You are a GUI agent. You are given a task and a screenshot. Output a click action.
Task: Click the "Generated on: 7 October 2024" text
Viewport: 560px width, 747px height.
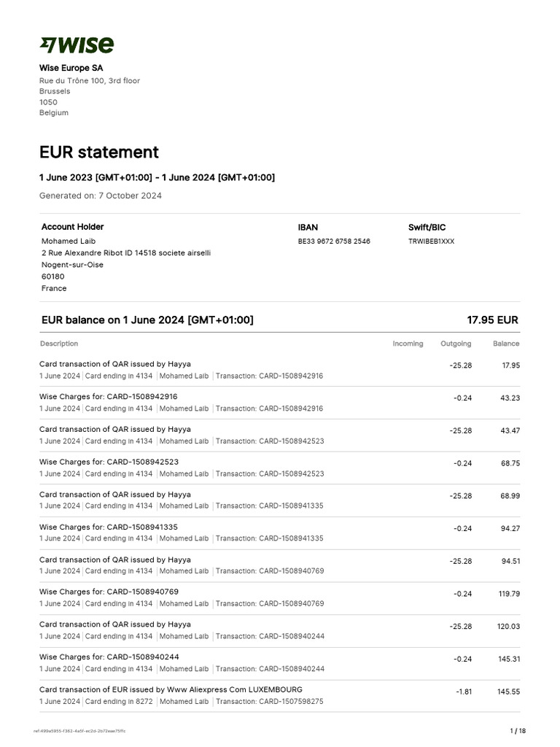click(x=100, y=196)
